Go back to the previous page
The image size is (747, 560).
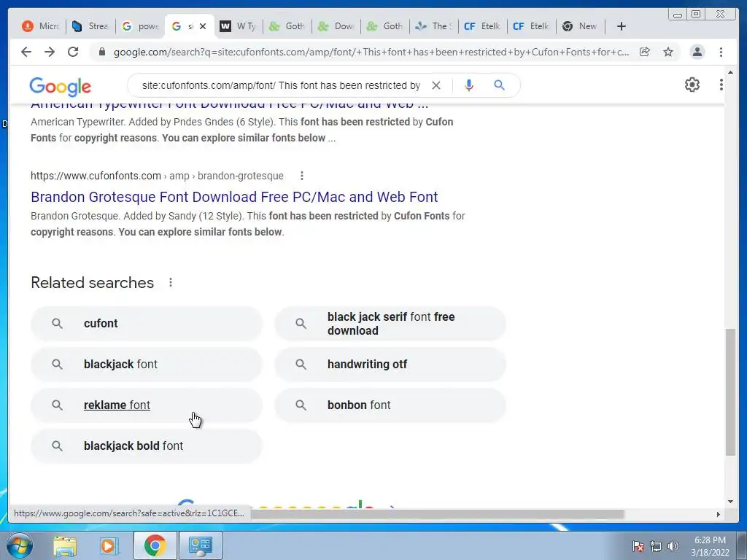(26, 52)
